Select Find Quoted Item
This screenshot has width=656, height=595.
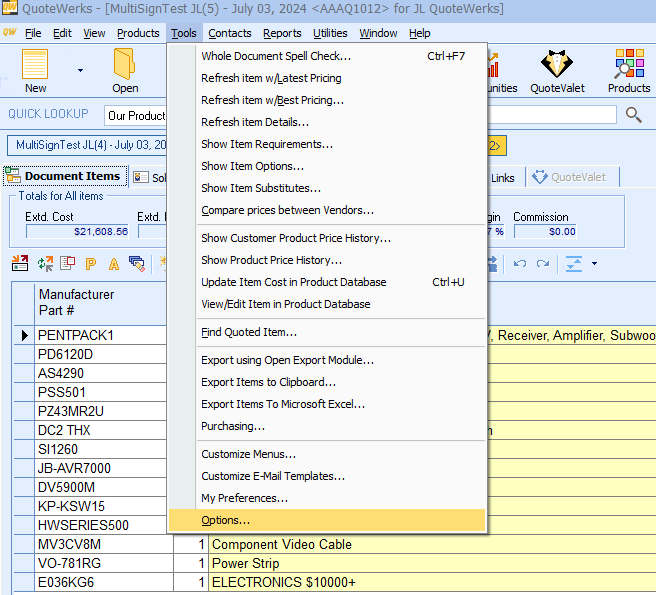(327, 332)
